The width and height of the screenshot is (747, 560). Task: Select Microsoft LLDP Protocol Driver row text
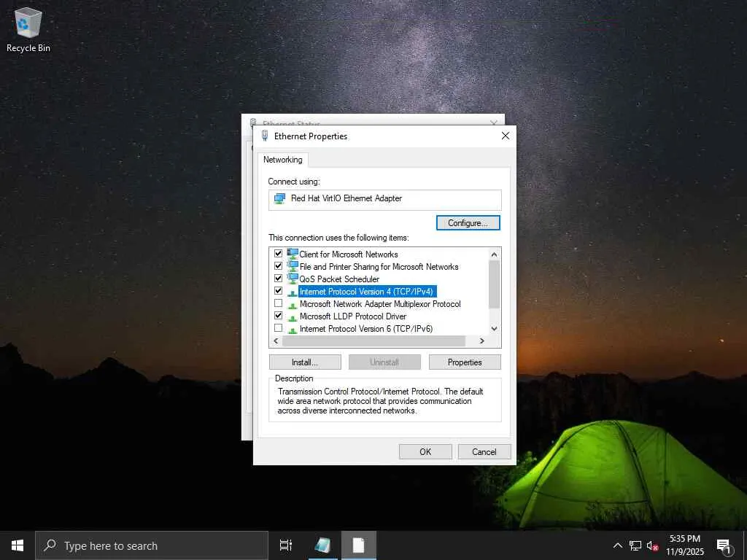[353, 316]
